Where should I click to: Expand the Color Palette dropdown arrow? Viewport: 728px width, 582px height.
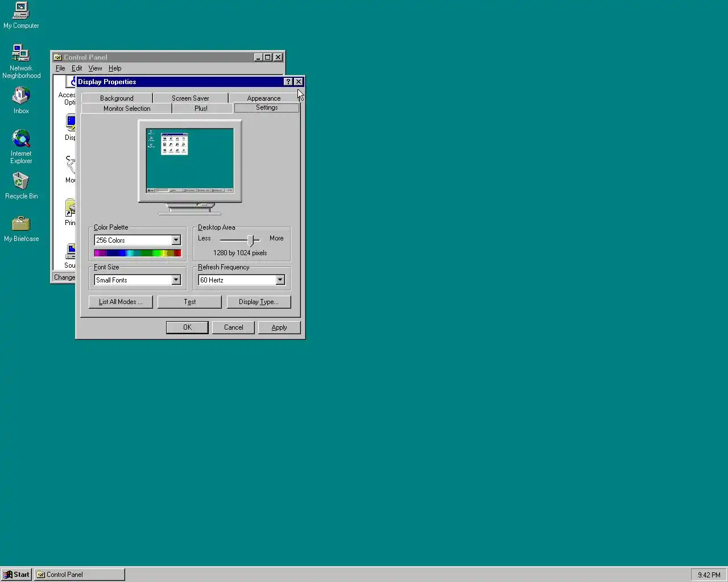tap(176, 240)
